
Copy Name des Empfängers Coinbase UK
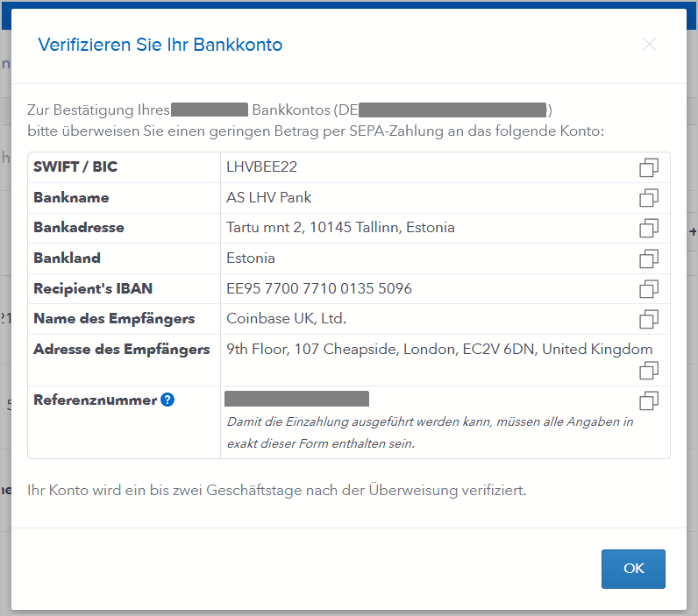pos(649,319)
